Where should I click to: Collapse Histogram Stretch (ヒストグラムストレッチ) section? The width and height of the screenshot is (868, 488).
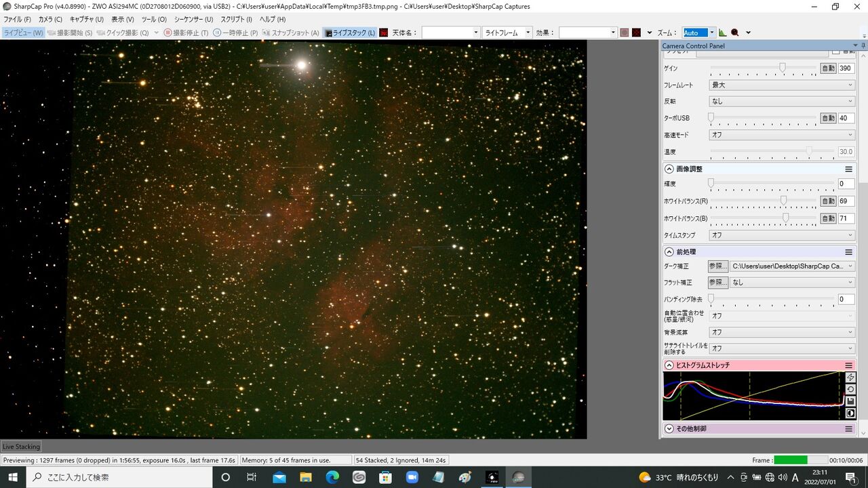pos(669,365)
